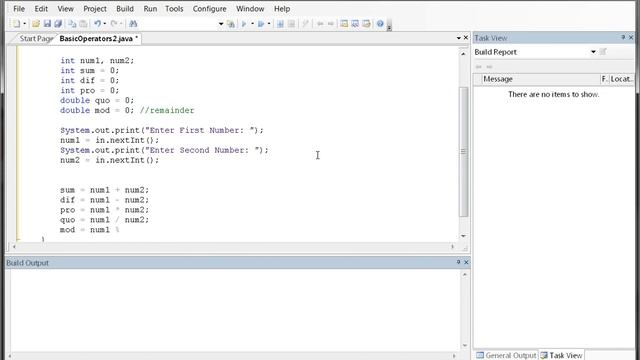The height and width of the screenshot is (360, 640).
Task: Click the editor scroll down arrow
Action: click(463, 236)
